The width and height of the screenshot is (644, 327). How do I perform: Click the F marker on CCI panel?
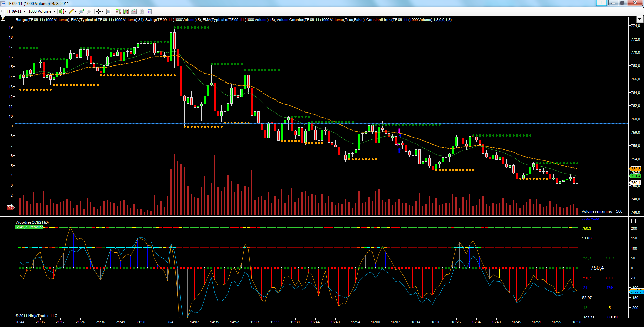tap(633, 221)
